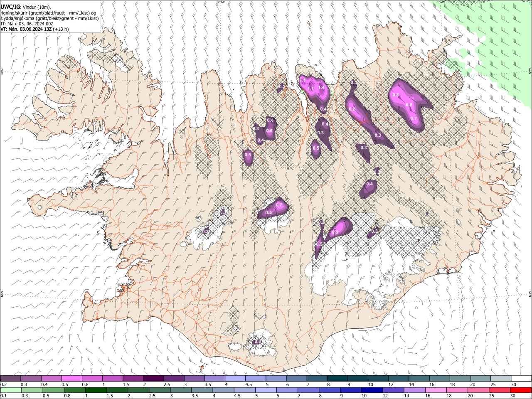532x399 pixels.
Task: Click the '0.6' precipitation value on the map
Action: 269,131
